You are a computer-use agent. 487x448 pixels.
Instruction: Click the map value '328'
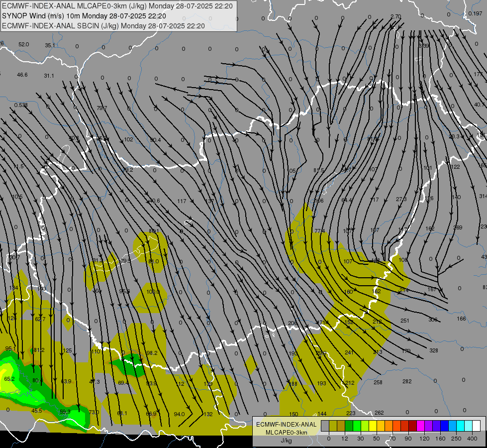point(434,351)
